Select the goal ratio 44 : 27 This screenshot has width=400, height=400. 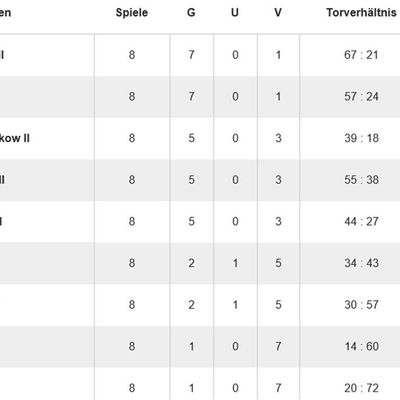click(x=361, y=221)
